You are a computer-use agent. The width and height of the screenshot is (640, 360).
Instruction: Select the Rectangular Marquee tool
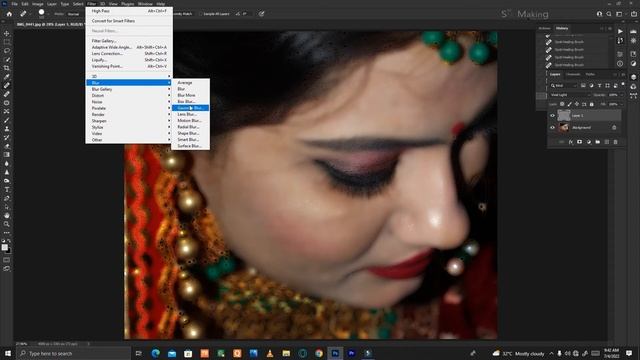coord(7,42)
